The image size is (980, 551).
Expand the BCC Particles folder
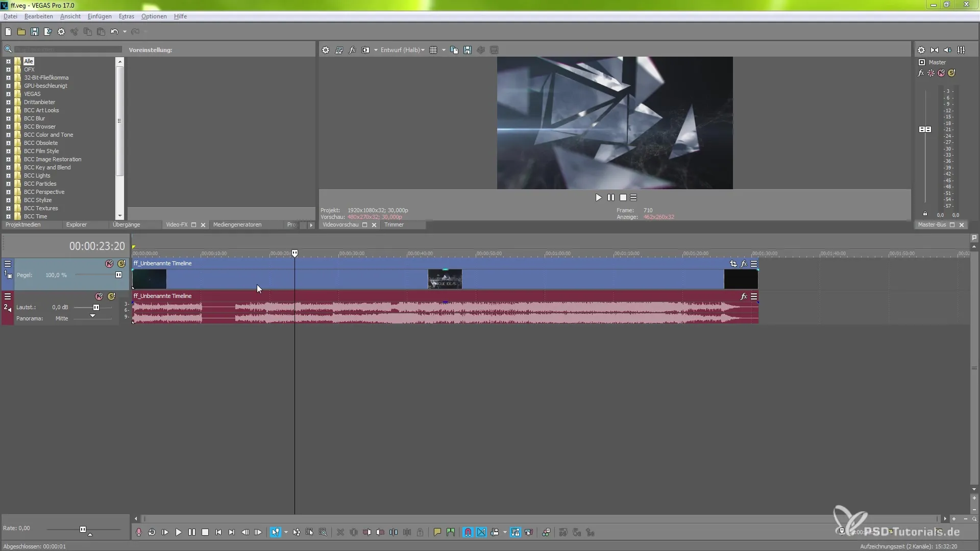click(x=8, y=184)
